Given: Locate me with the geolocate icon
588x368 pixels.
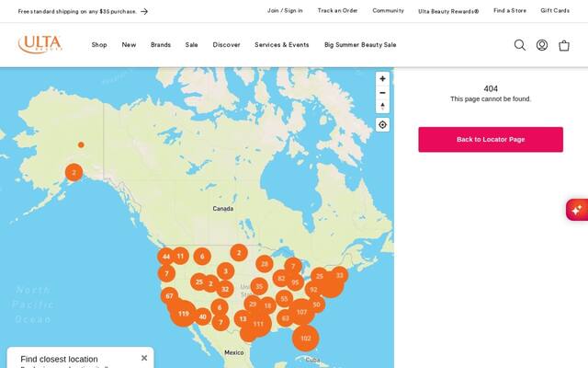Looking at the screenshot, I should pyautogui.click(x=382, y=125).
